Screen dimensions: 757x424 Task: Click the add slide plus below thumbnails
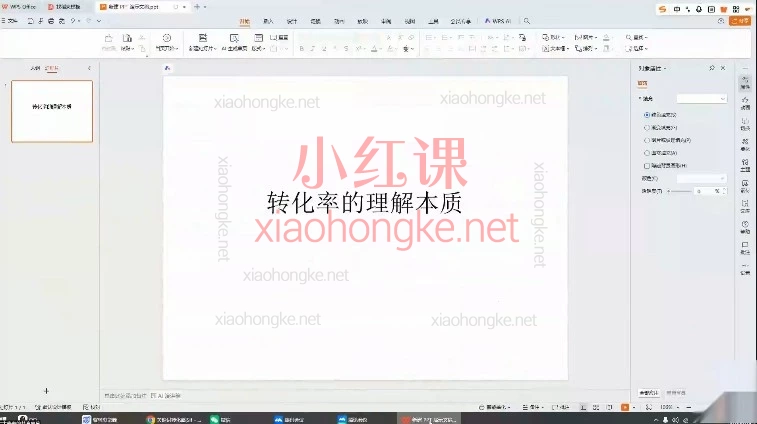coord(46,391)
